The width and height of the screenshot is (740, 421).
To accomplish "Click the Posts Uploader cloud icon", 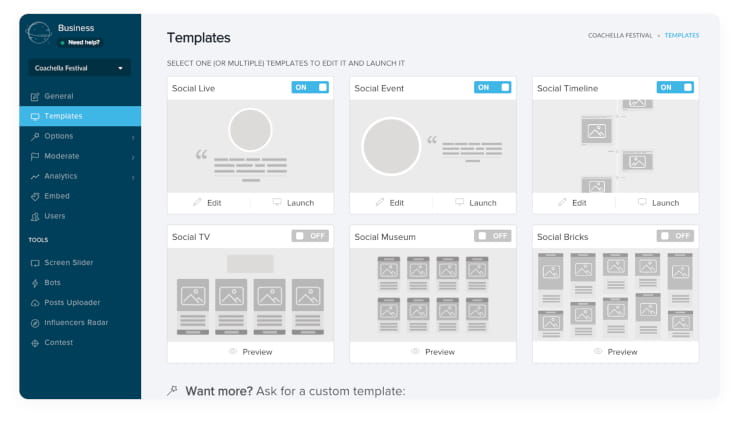I will [35, 303].
